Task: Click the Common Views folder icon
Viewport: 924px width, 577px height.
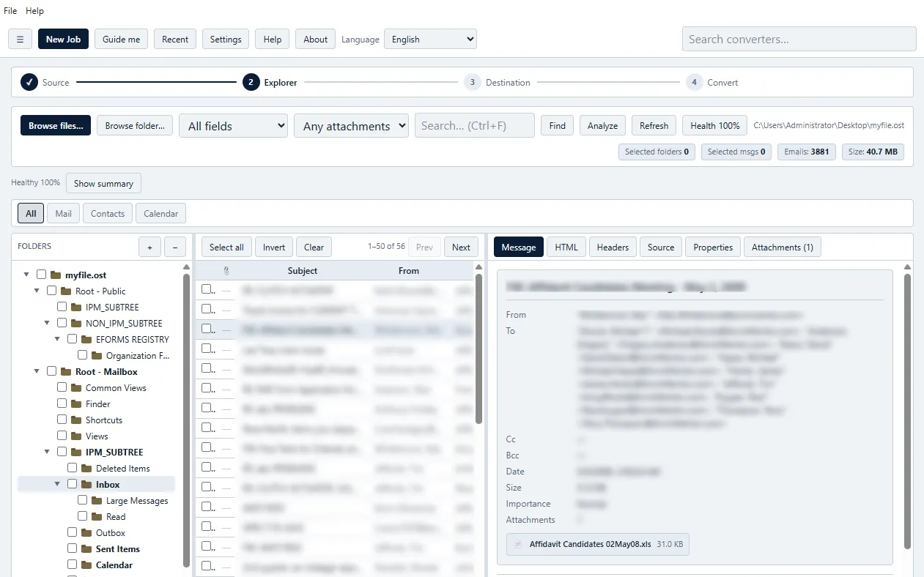Action: (76, 388)
